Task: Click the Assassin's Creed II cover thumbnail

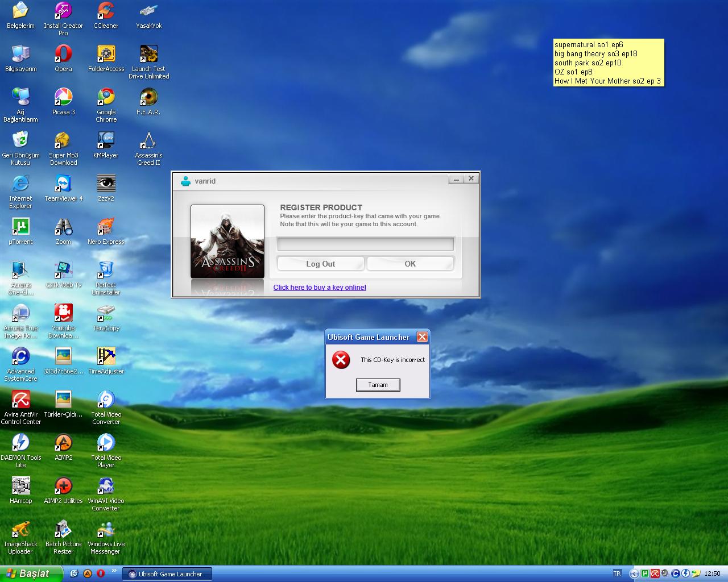Action: click(x=227, y=242)
